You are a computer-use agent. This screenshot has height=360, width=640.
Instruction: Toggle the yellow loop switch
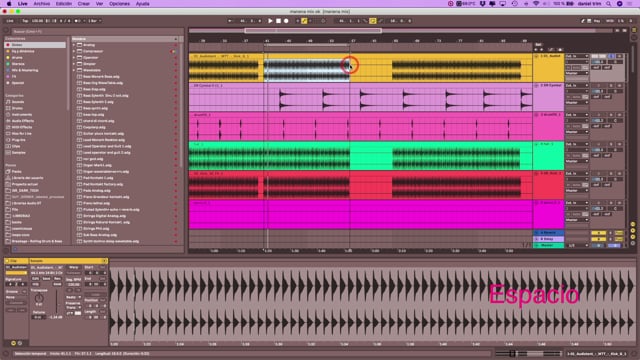coord(373,21)
